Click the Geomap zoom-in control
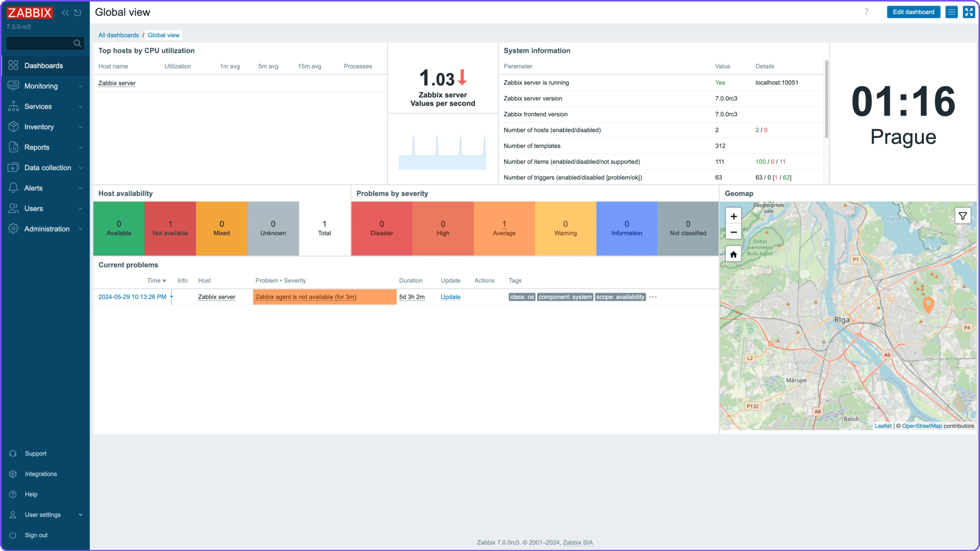The image size is (980, 551). [x=733, y=216]
